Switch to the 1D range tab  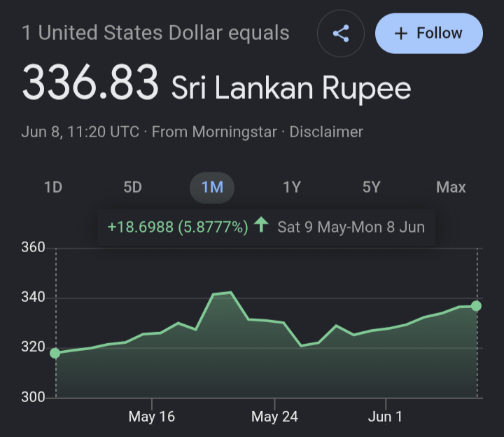point(53,188)
